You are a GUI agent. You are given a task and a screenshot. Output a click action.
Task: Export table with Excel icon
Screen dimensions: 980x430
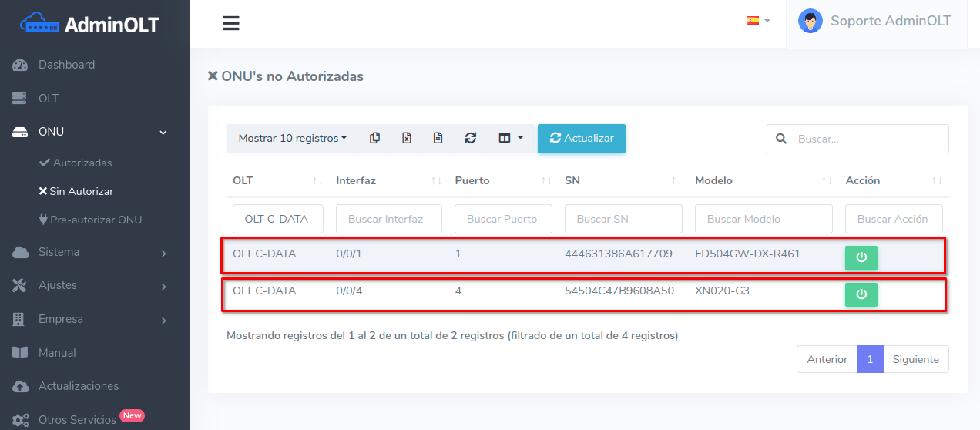coord(407,138)
